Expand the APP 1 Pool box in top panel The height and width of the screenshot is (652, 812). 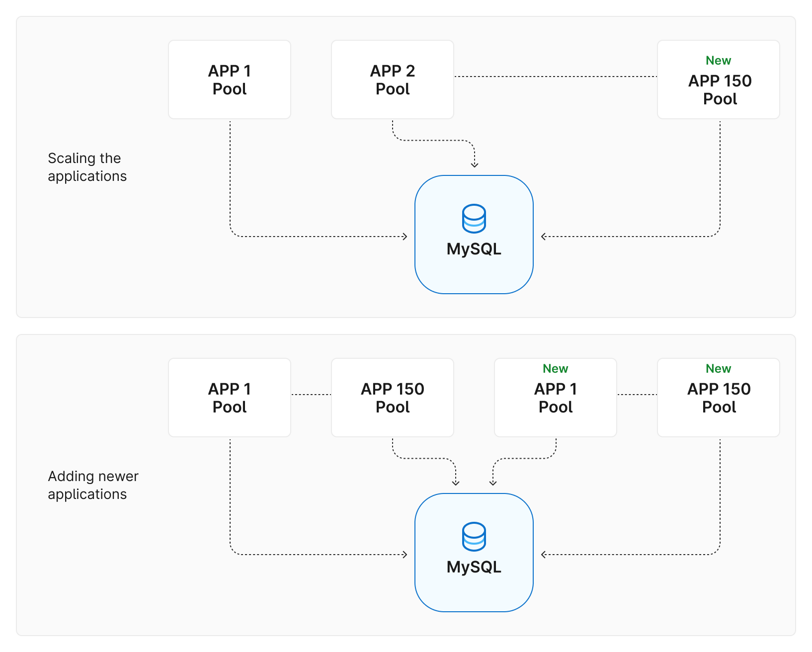[x=229, y=80]
